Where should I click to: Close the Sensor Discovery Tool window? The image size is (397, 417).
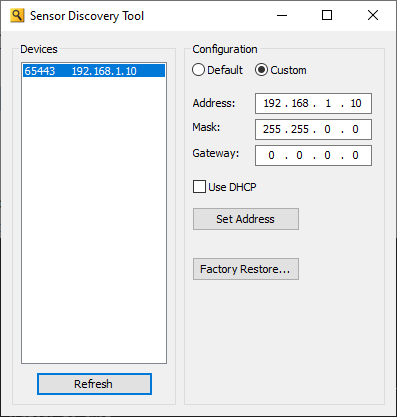click(x=373, y=15)
